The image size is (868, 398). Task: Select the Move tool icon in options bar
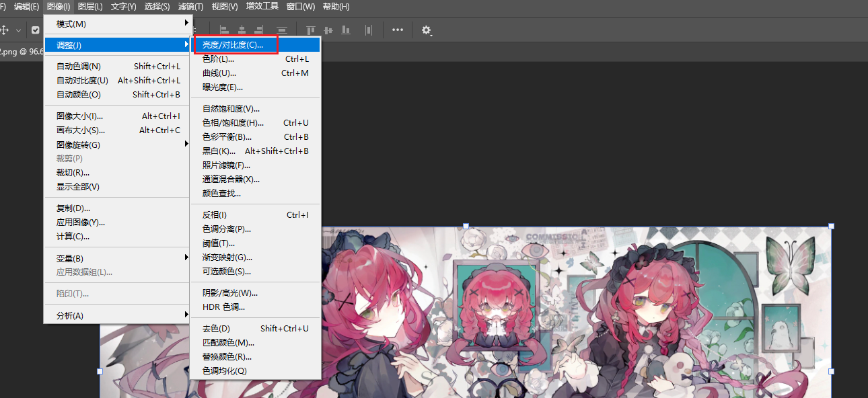tap(4, 30)
